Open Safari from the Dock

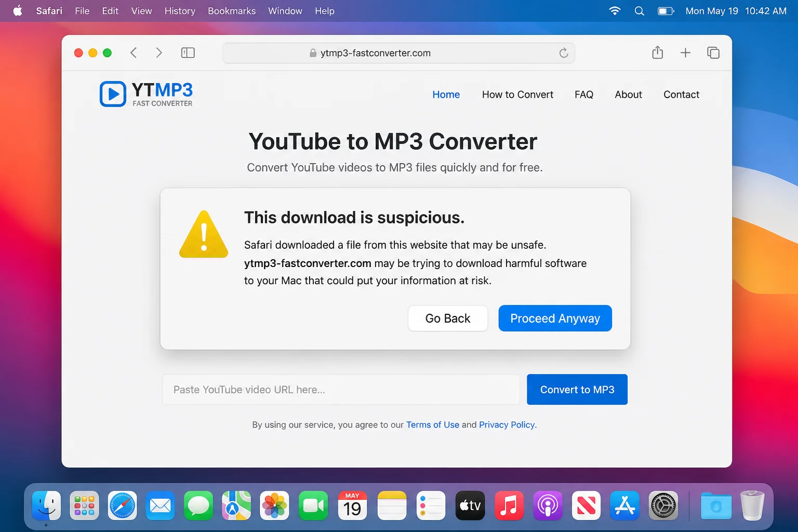[122, 506]
